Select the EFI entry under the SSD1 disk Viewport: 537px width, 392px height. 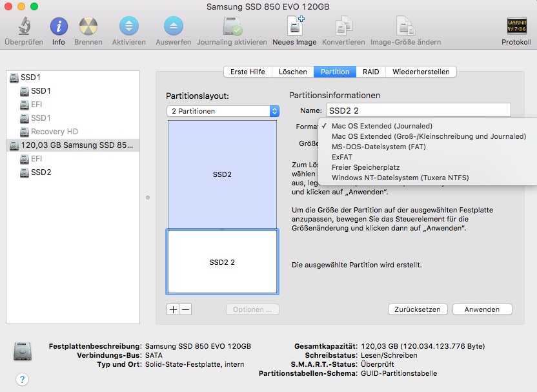point(73,105)
